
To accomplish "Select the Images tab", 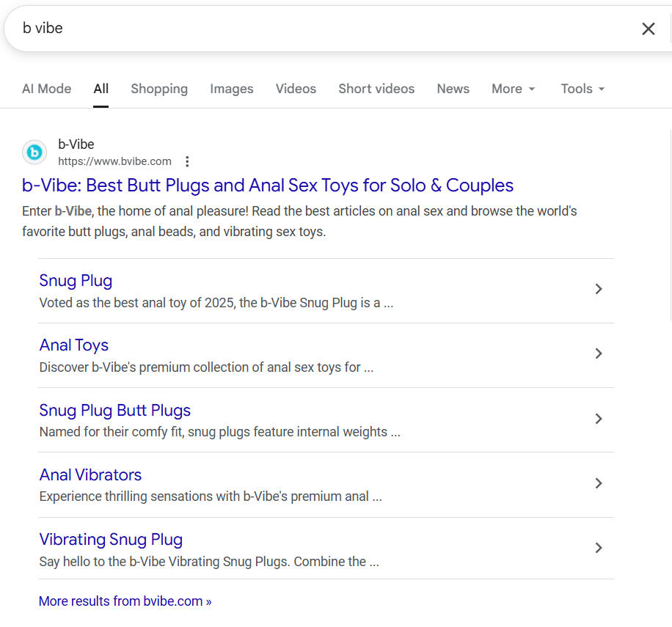I will pyautogui.click(x=231, y=89).
